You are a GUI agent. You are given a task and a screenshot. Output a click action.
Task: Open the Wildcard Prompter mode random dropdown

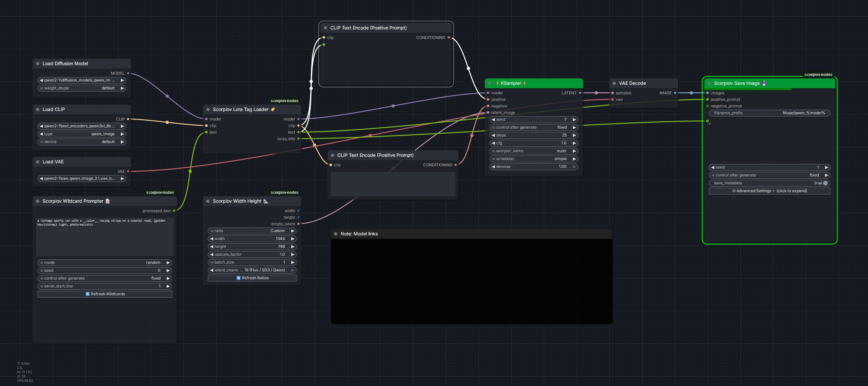[x=105, y=263]
